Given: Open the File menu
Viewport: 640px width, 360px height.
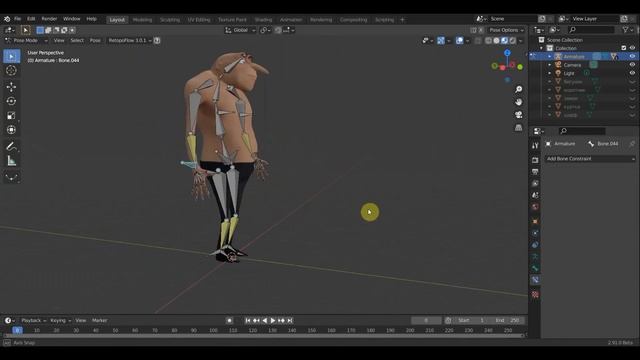Looking at the screenshot, I should [x=18, y=19].
